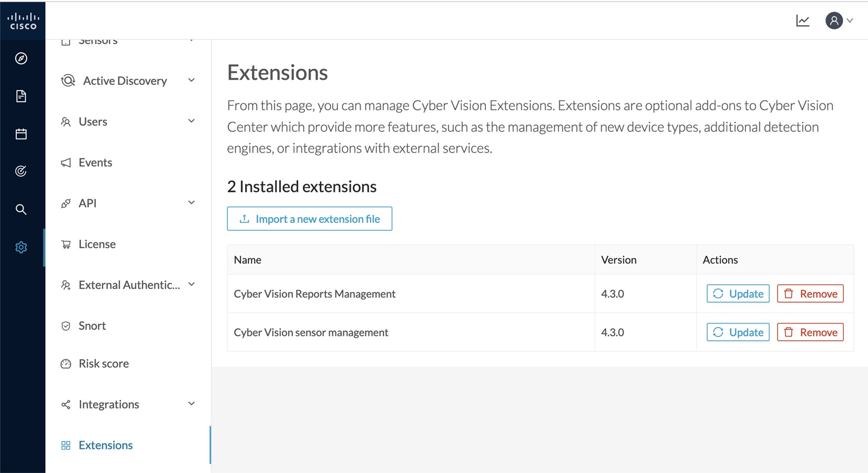
Task: Open the Integrations menu entry
Action: [x=109, y=404]
